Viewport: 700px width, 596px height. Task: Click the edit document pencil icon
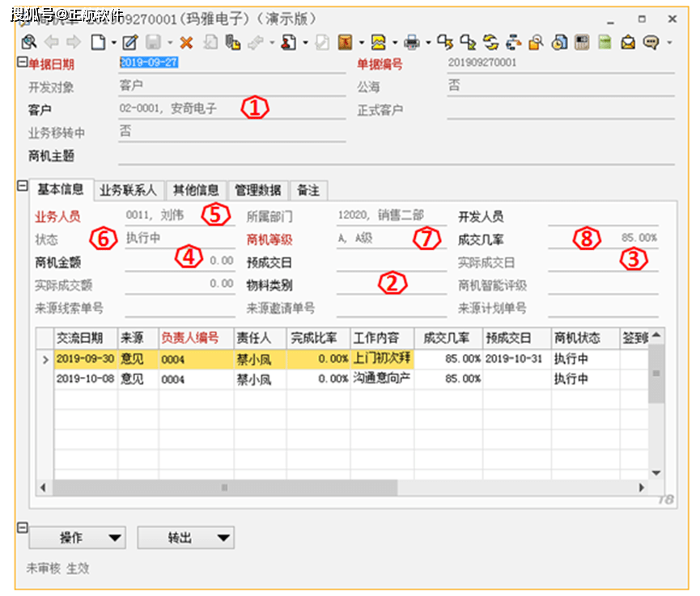130,42
